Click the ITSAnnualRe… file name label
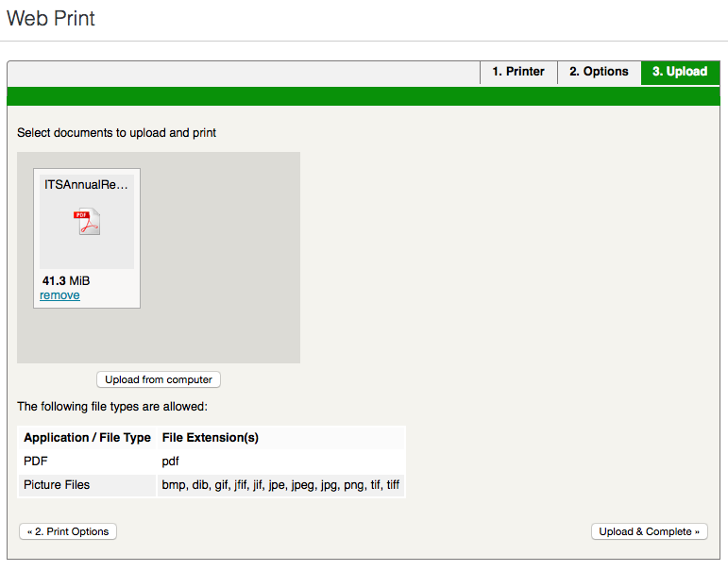 click(86, 185)
